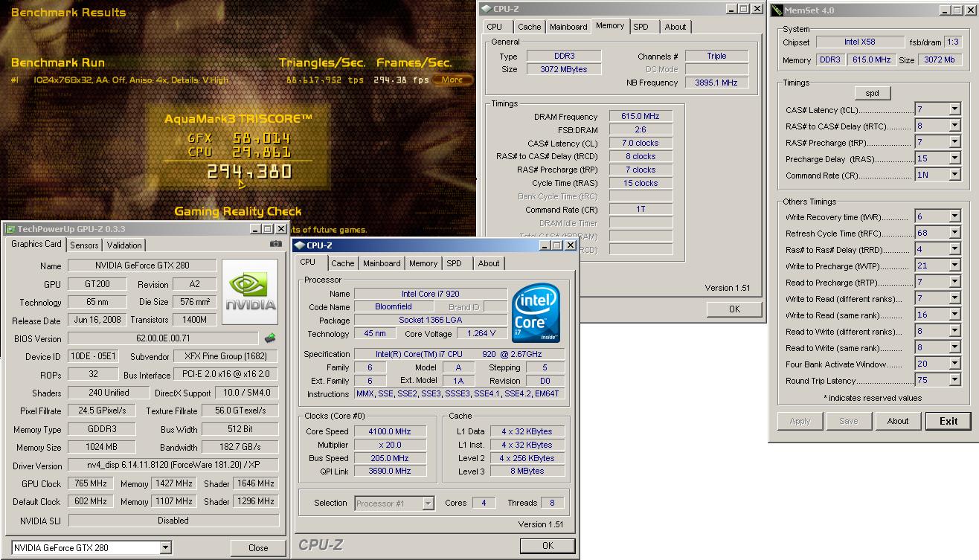Click the Channels # Triple value
The image size is (979, 560).
[716, 56]
